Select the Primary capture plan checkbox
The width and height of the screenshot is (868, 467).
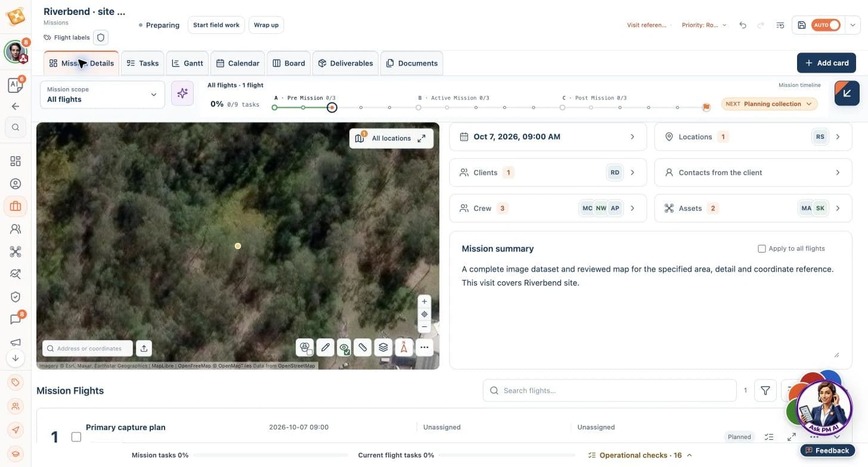point(76,437)
